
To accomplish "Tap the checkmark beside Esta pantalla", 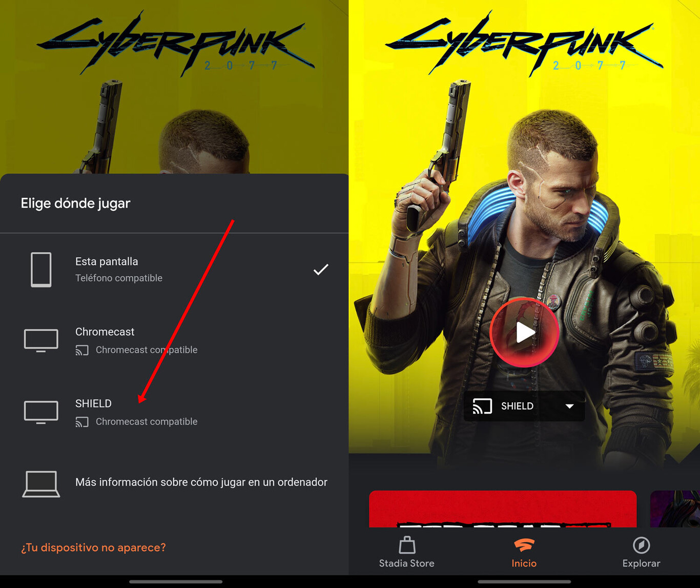I will tap(321, 270).
